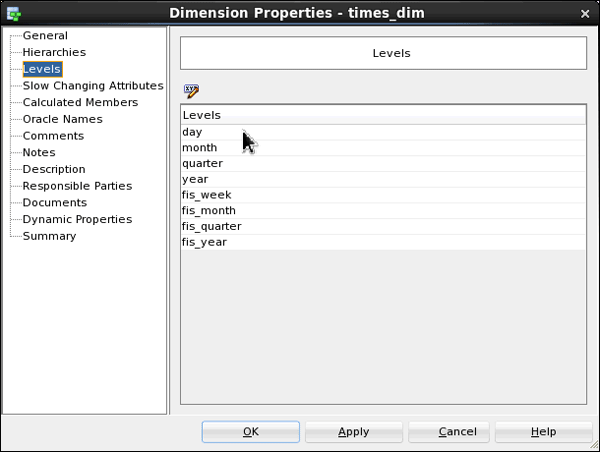The width and height of the screenshot is (600, 452).
Task: View the Summary page
Action: tap(49, 236)
